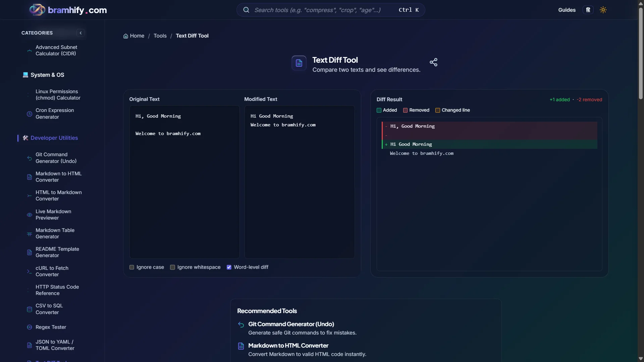The width and height of the screenshot is (644, 362).
Task: Enable the Ignore whitespace checkbox
Action: 172,267
